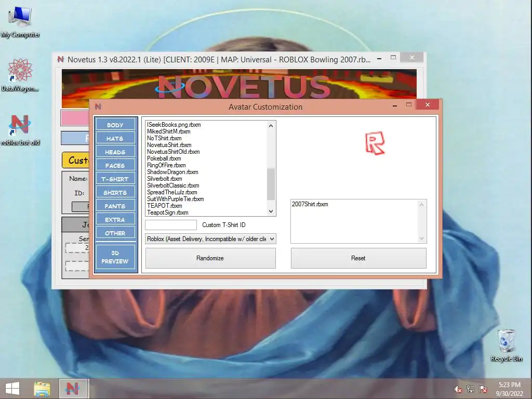
Task: Open the Windows Start button
Action: pos(12,389)
